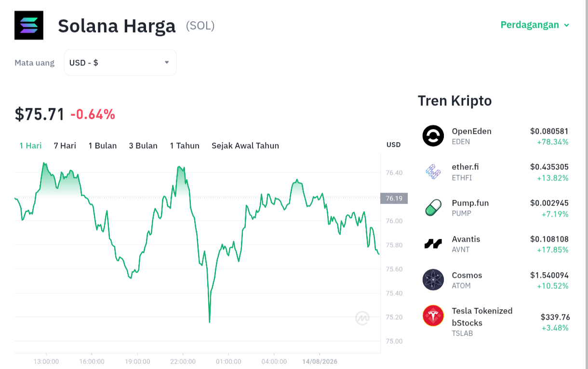The width and height of the screenshot is (588, 369).
Task: Switch to the 7 Hari tab
Action: (x=65, y=145)
